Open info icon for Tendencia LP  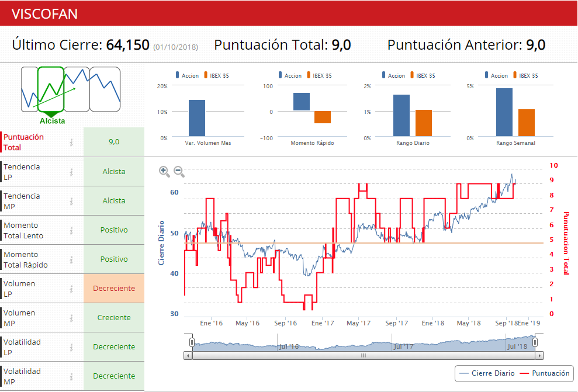click(x=71, y=172)
